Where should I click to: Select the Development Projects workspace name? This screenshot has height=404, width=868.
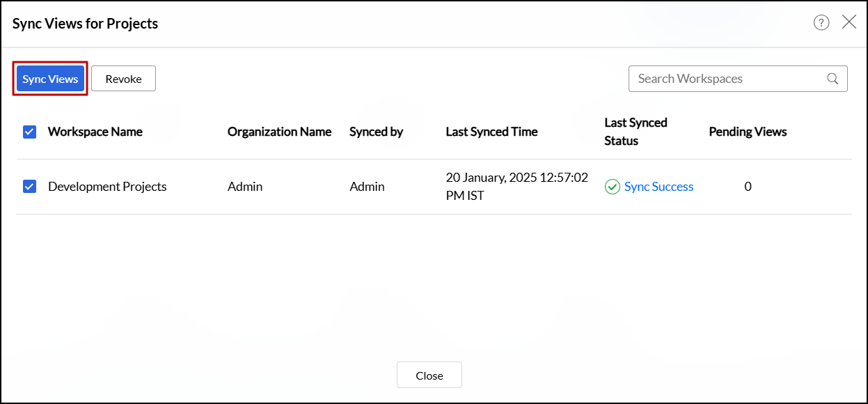tap(107, 187)
